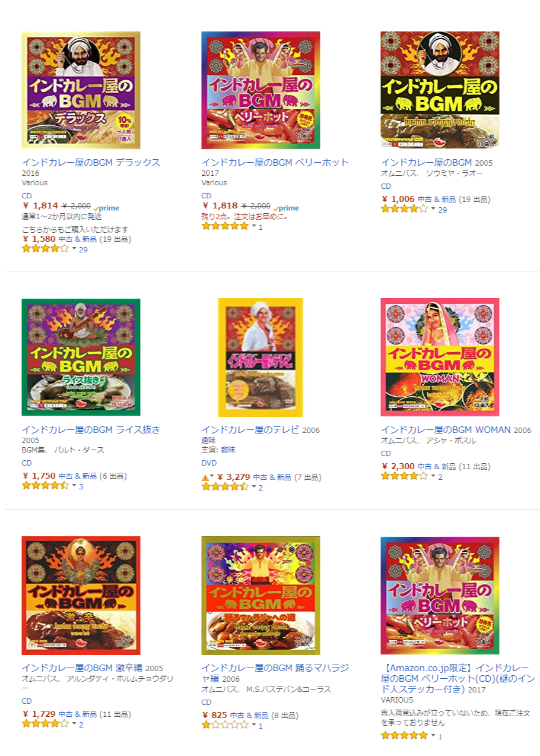
Task: Expand rating dropdown arrow for 激辛編 album
Action: 74,724
